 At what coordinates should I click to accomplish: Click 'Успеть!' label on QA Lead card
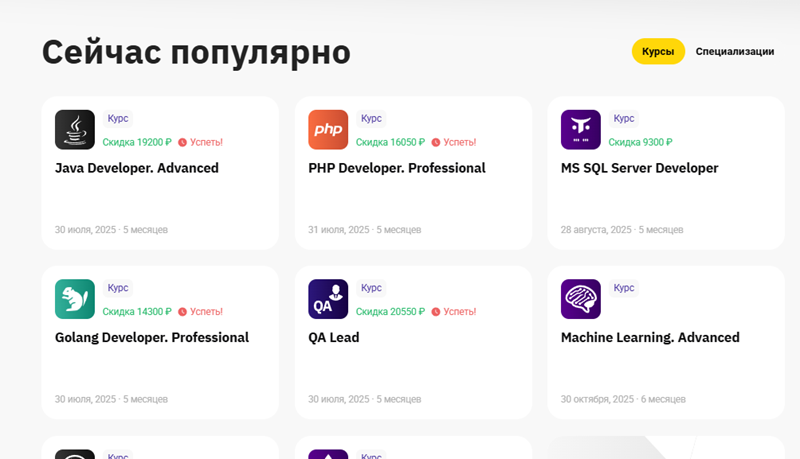click(460, 312)
